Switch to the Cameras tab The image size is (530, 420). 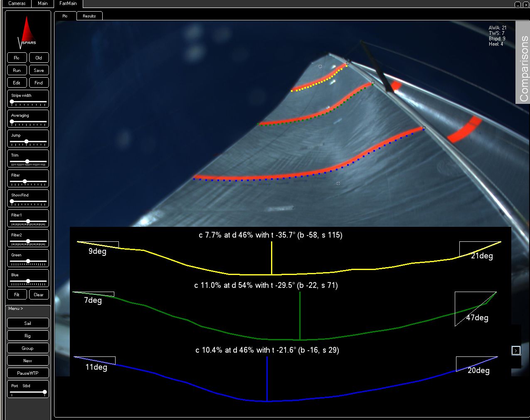[x=17, y=3]
